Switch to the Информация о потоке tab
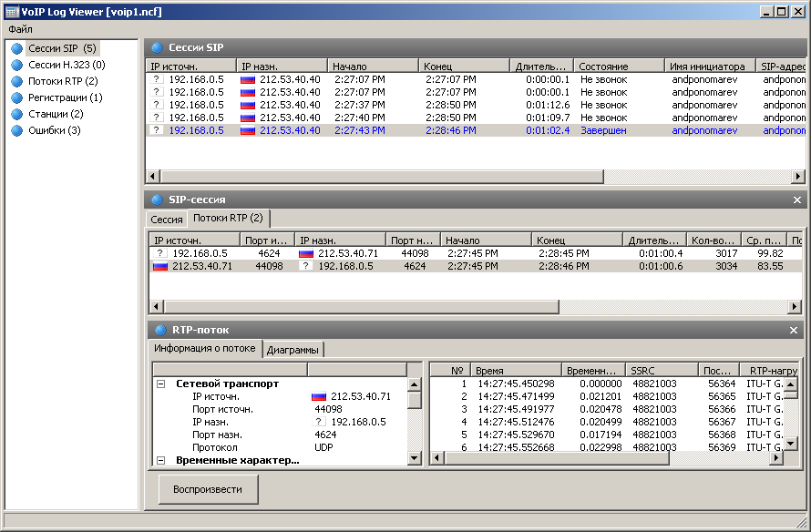 (205, 349)
